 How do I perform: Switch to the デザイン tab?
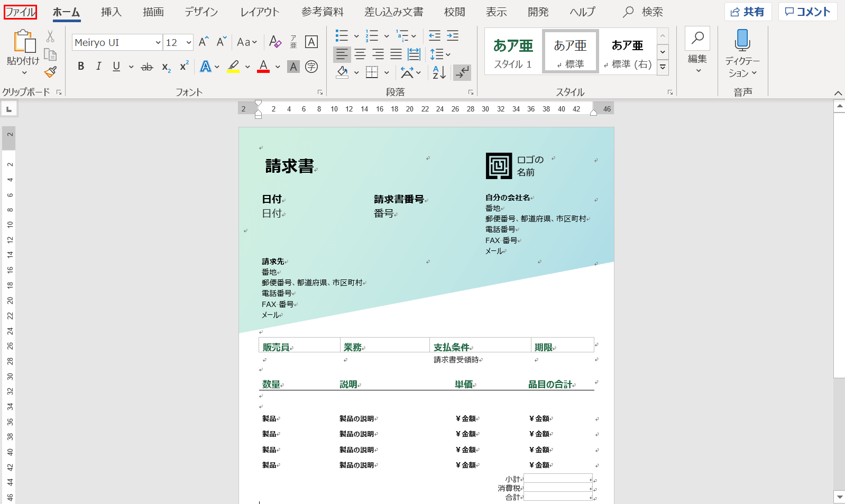pos(201,12)
